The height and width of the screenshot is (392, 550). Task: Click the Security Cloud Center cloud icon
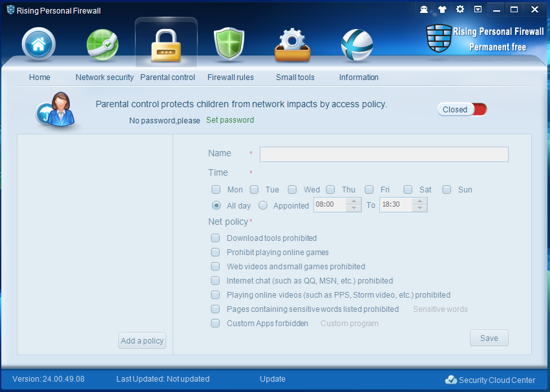tap(450, 380)
